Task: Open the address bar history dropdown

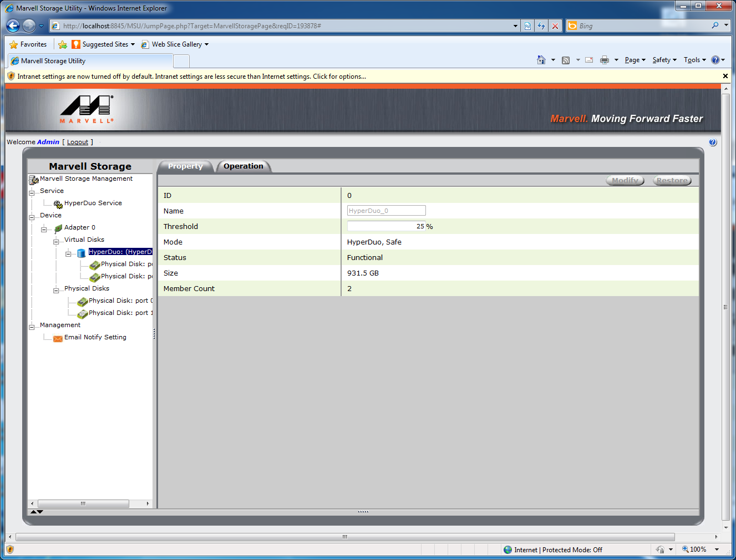Action: (515, 26)
